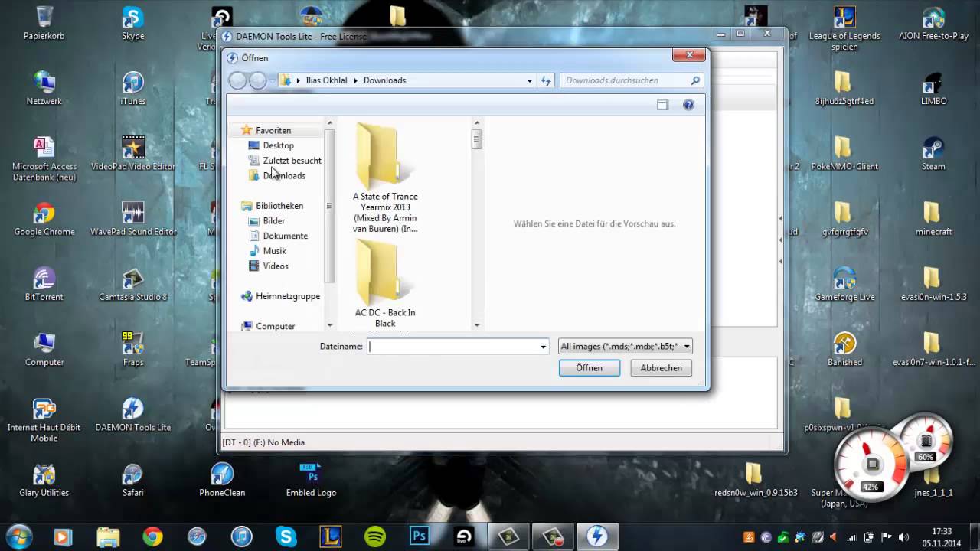Click the Microsoft Access Datenbank desktop icon
The width and height of the screenshot is (980, 551).
tap(44, 159)
